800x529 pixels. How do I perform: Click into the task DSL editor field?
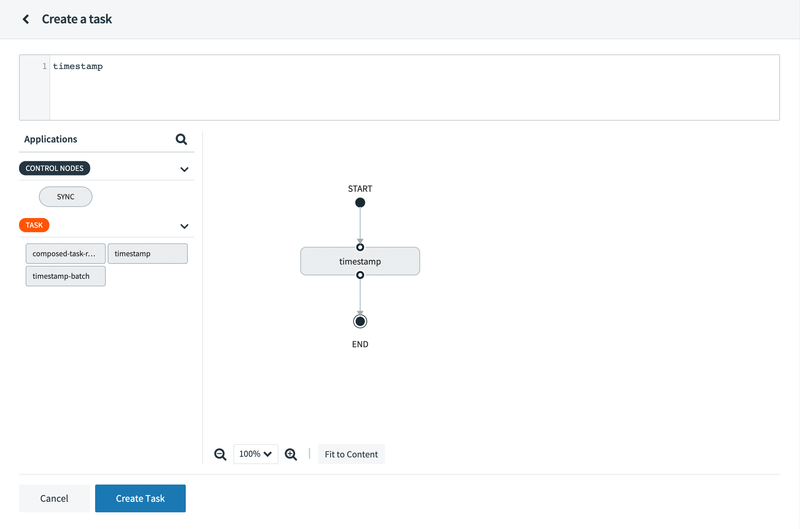coord(414,88)
